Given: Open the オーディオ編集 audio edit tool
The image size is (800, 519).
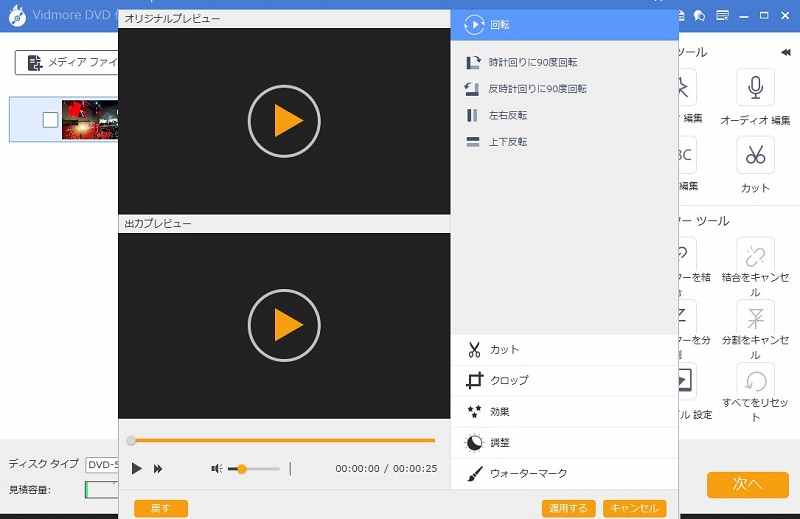Looking at the screenshot, I should coord(755,98).
